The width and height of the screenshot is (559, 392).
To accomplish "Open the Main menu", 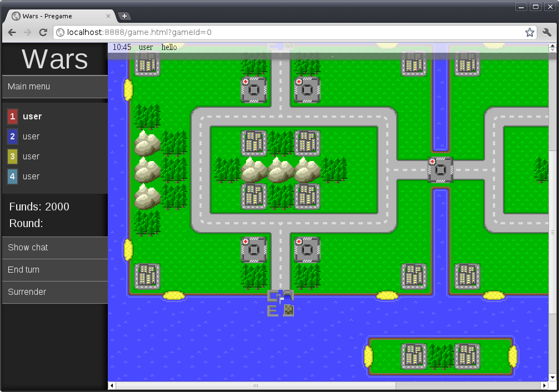I will [54, 87].
